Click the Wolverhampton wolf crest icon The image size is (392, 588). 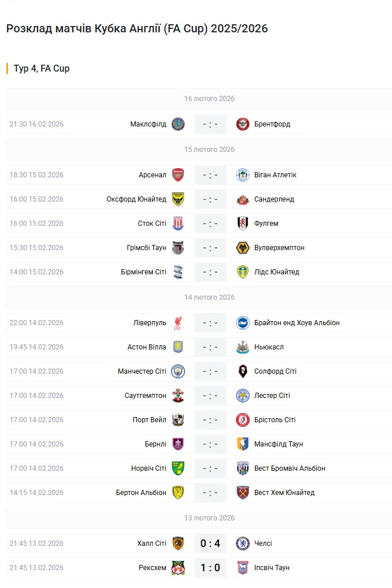[x=243, y=248]
